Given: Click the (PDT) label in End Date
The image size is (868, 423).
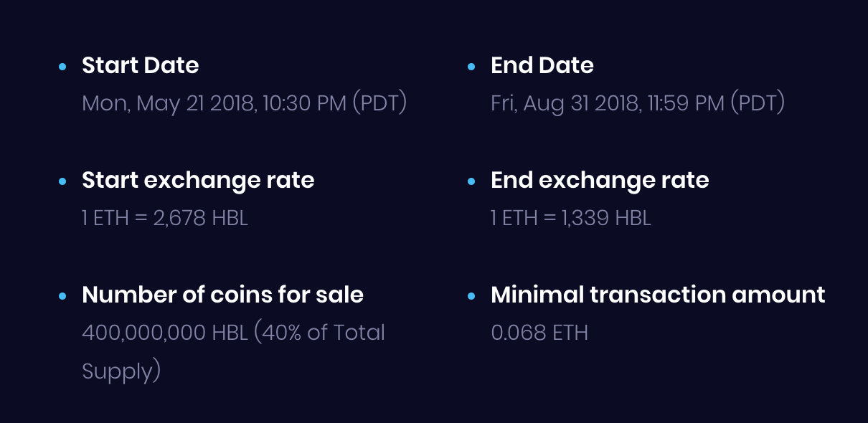Looking at the screenshot, I should 758,103.
